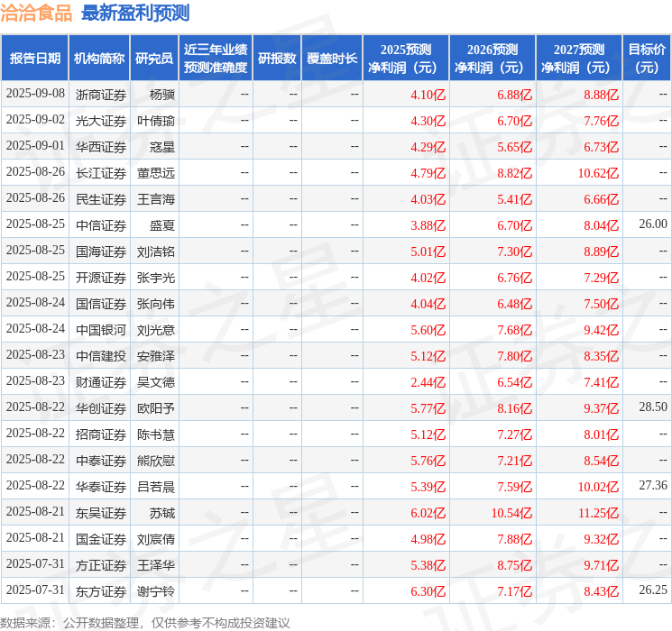Select the 报告日期 column header
This screenshot has width=672, height=631.
coord(35,59)
